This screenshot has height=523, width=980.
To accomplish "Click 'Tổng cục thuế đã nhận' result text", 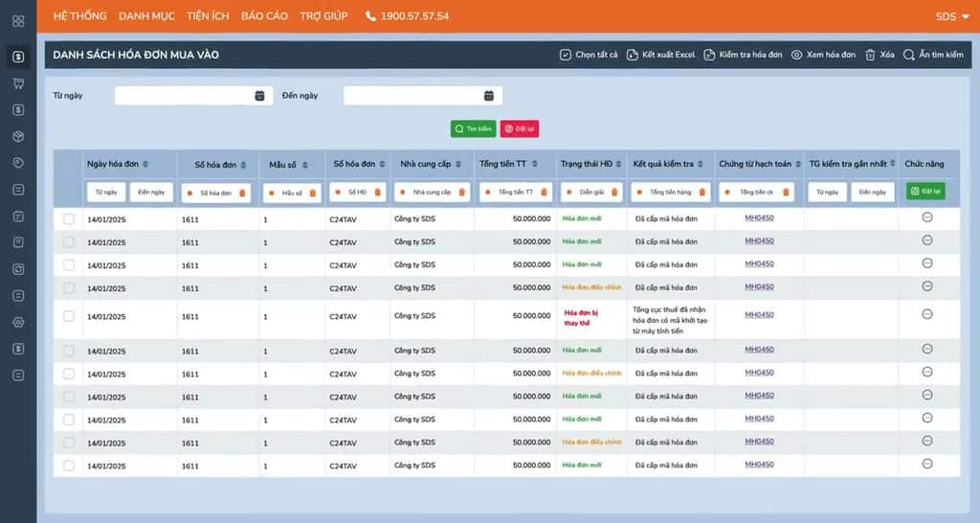I will tap(670, 309).
